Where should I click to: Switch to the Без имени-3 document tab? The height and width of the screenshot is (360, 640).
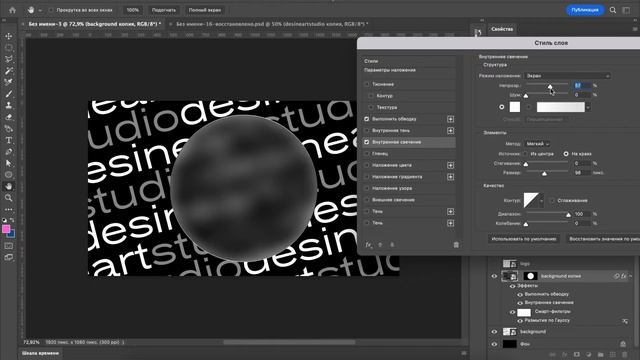pyautogui.click(x=95, y=24)
